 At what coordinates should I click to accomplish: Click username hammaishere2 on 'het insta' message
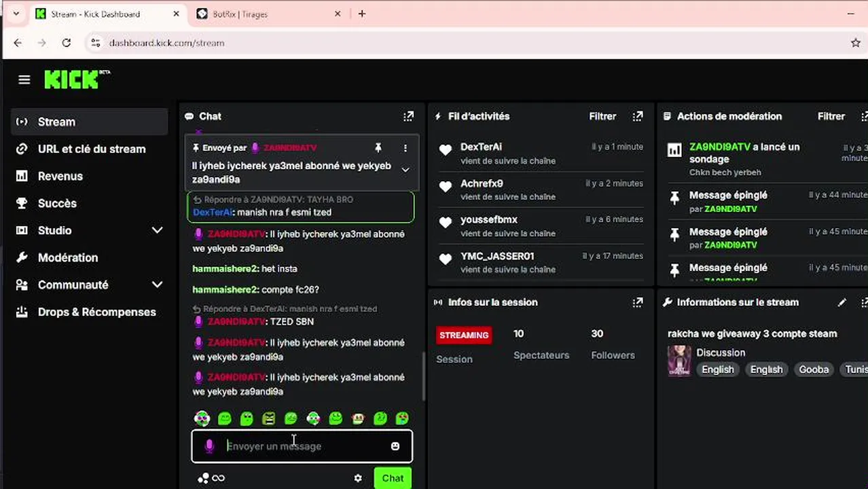click(225, 268)
